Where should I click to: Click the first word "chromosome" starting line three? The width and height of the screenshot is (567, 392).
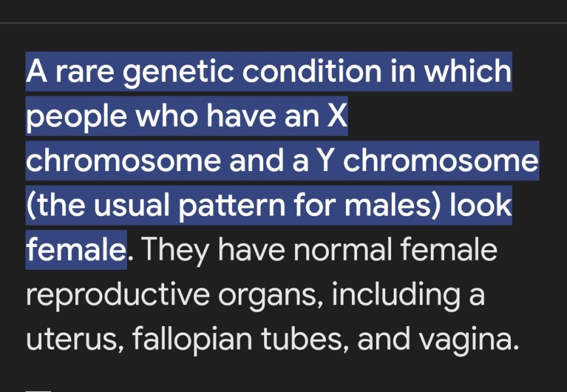123,161
